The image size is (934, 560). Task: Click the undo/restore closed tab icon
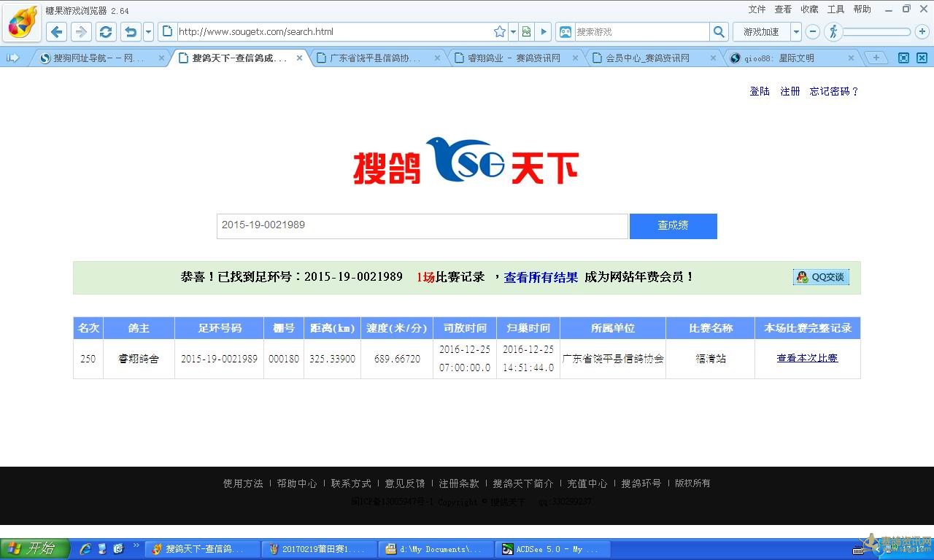click(131, 31)
